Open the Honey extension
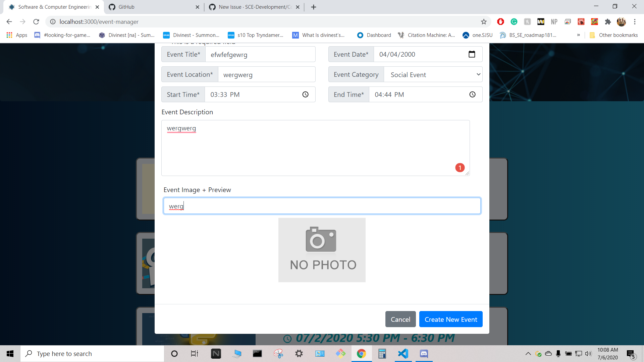This screenshot has width=644, height=362. coord(527,21)
